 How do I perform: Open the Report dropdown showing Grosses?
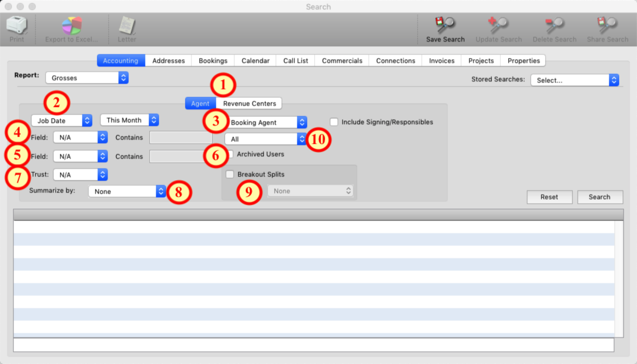(87, 78)
